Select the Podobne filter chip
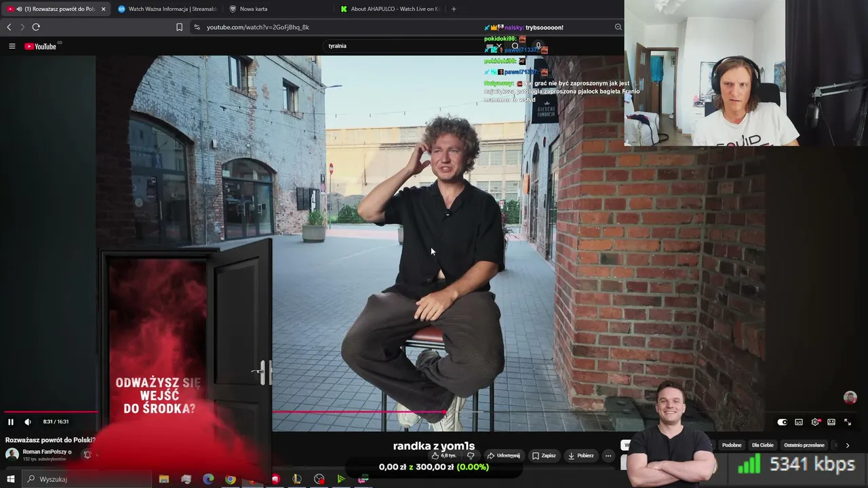Image resolution: width=868 pixels, height=488 pixels. pos(732,445)
